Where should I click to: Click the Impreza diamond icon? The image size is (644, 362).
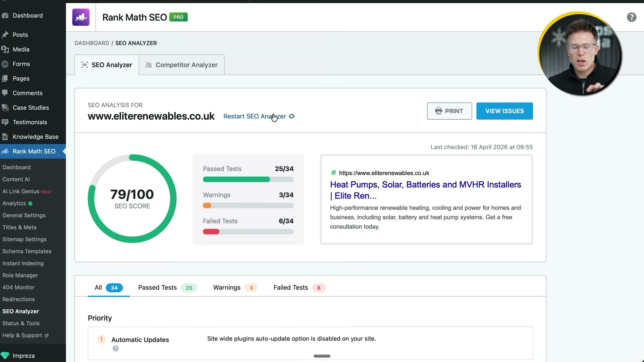(5, 356)
